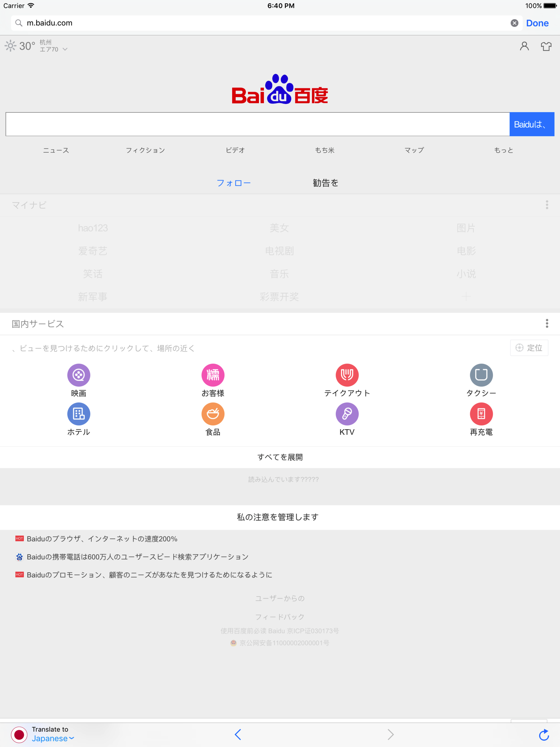The height and width of the screenshot is (747, 560).
Task: Open the もち米 tab
Action: [x=325, y=150]
